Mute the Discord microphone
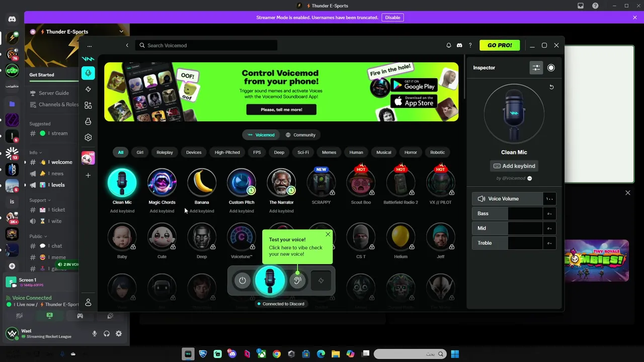The image size is (644, 362). coord(94,333)
